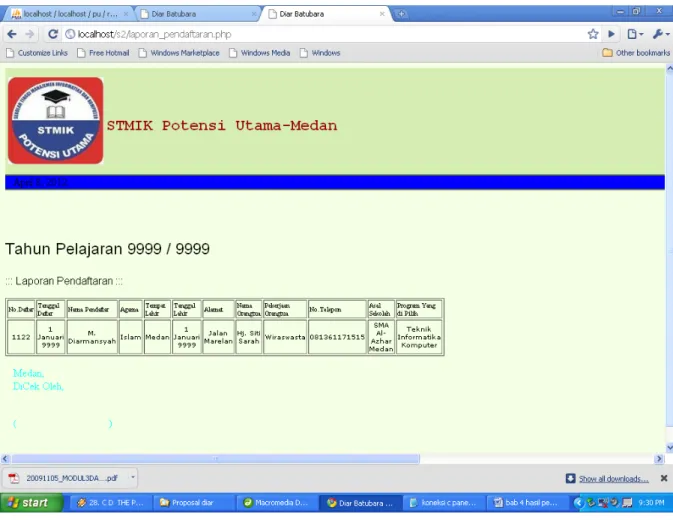Go back using the browser back arrow
The height and width of the screenshot is (520, 673).
point(12,34)
